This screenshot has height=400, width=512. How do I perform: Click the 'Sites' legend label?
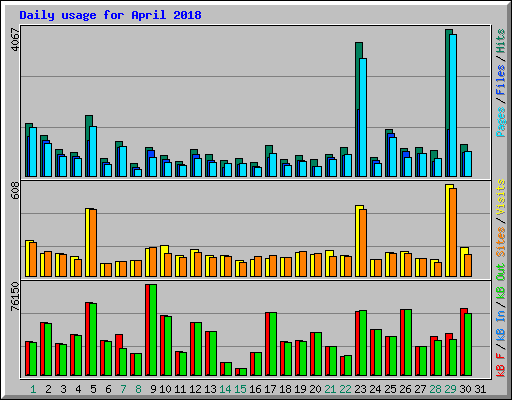pyautogui.click(x=501, y=242)
